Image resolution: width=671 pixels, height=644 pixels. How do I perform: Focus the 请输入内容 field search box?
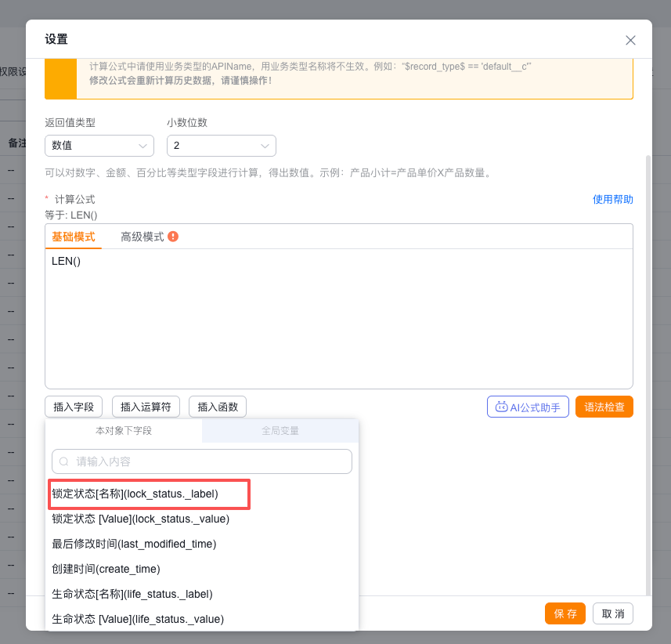pyautogui.click(x=202, y=461)
